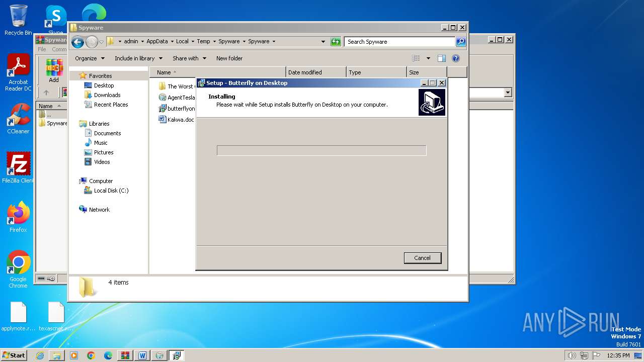Open Internet Explorer from taskbar
This screenshot has height=362, width=644.
pos(40,355)
